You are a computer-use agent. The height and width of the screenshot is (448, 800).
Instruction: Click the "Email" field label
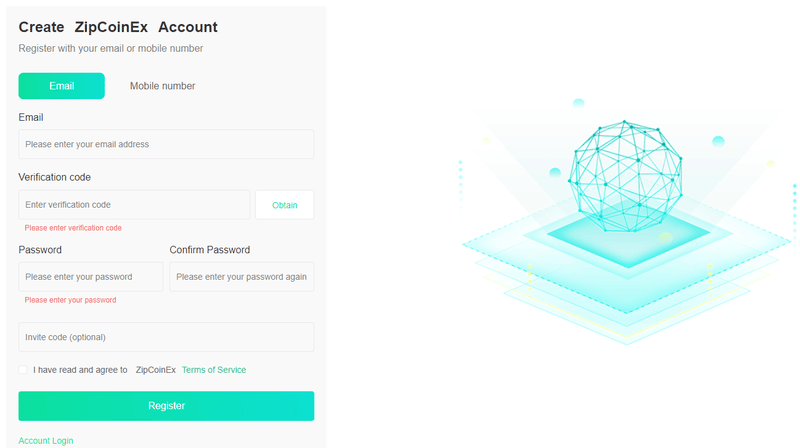[x=31, y=117]
